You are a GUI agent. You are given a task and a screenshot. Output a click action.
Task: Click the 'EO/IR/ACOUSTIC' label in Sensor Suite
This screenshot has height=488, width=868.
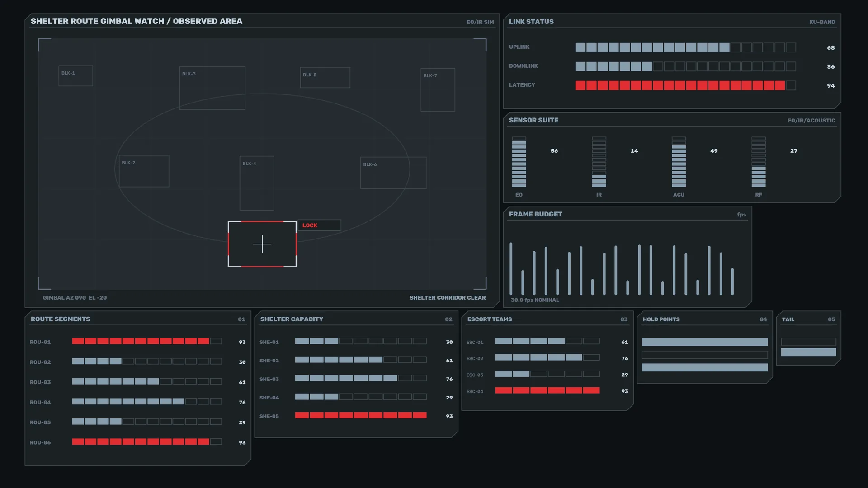point(811,120)
